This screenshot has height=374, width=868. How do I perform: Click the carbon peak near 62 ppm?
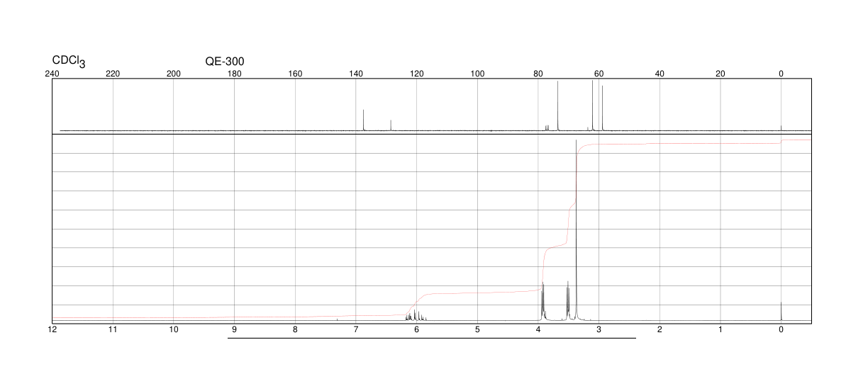point(592,106)
